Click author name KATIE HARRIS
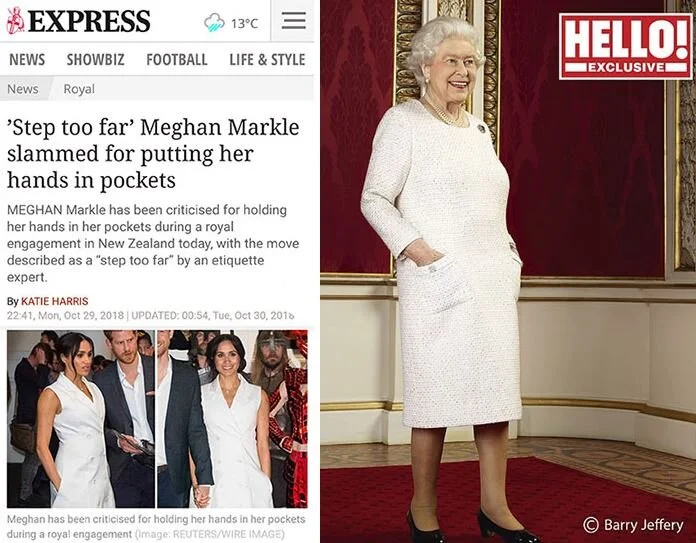696x543 pixels. click(x=55, y=301)
